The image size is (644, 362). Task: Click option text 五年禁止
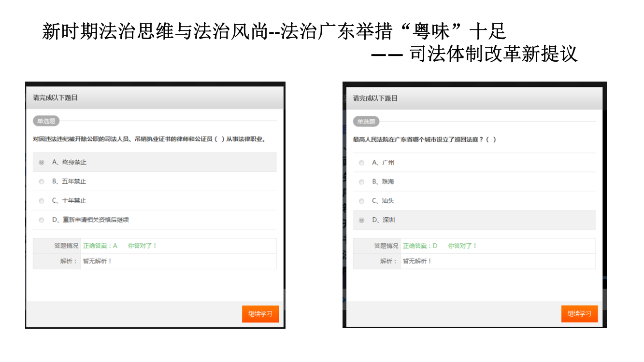pos(74,181)
